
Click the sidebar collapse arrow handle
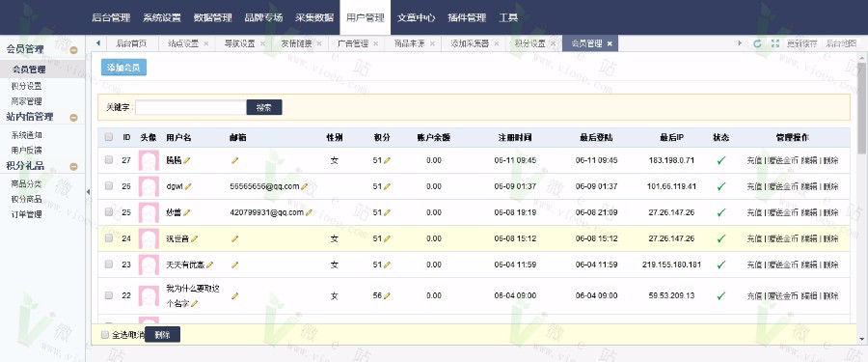[x=88, y=191]
